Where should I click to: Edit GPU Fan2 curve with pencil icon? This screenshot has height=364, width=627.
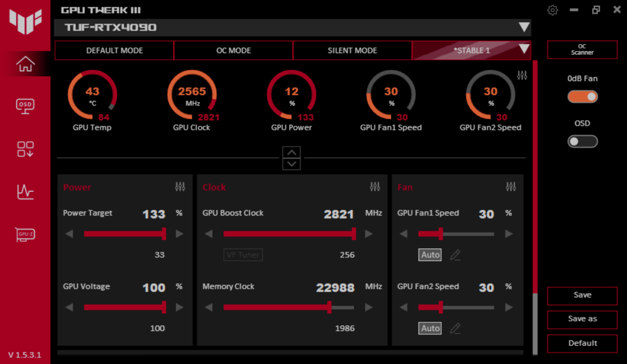455,328
